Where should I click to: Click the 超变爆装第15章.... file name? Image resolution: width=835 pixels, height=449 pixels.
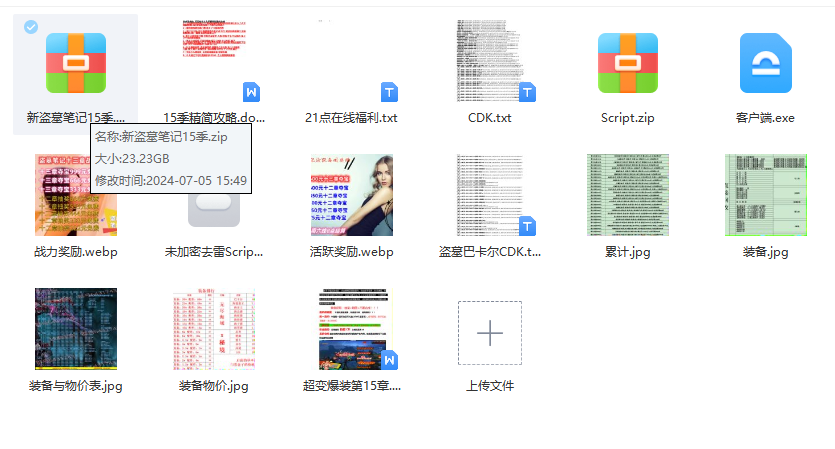pyautogui.click(x=351, y=386)
